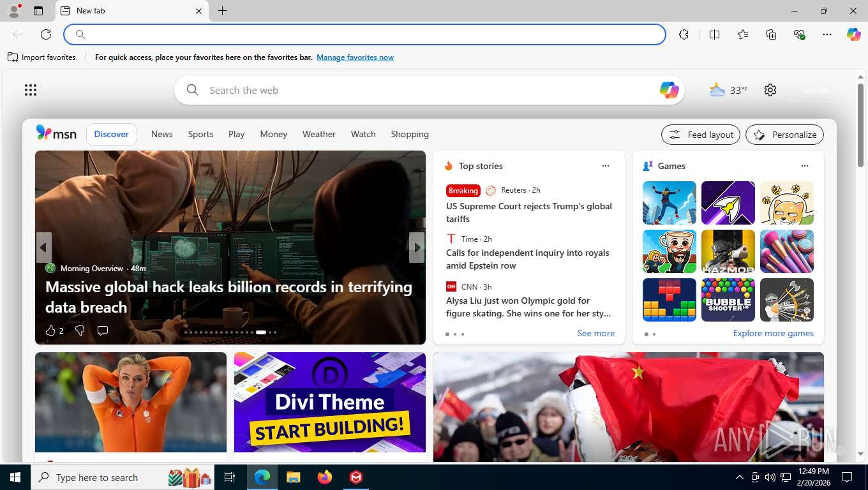Click See more top stories
Image resolution: width=868 pixels, height=490 pixels.
coord(595,333)
